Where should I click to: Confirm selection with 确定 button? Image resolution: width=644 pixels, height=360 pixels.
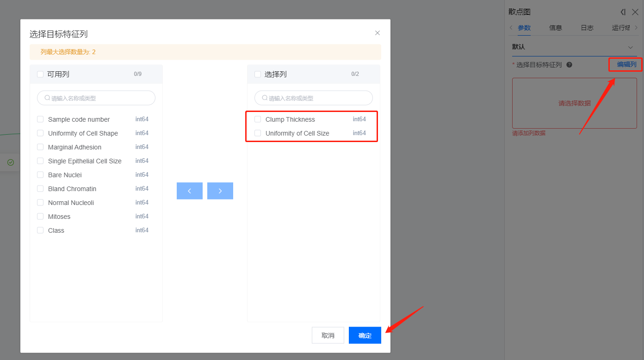coord(365,335)
